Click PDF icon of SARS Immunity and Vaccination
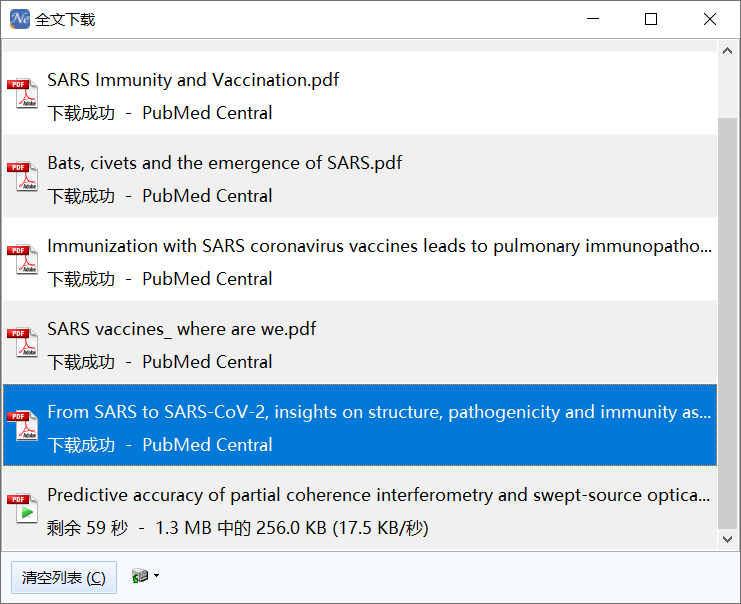This screenshot has width=741, height=604. pyautogui.click(x=22, y=93)
